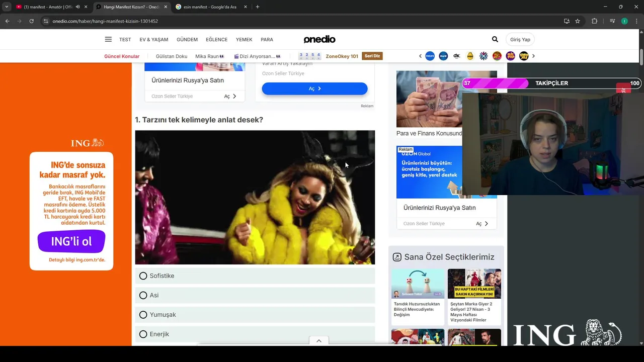Open site information icon in address bar

tap(46, 21)
